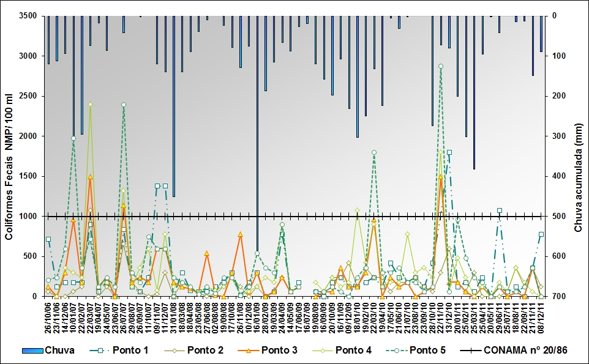Click the 700 tick on right axis
The height and width of the screenshot is (364, 589).
click(560, 297)
